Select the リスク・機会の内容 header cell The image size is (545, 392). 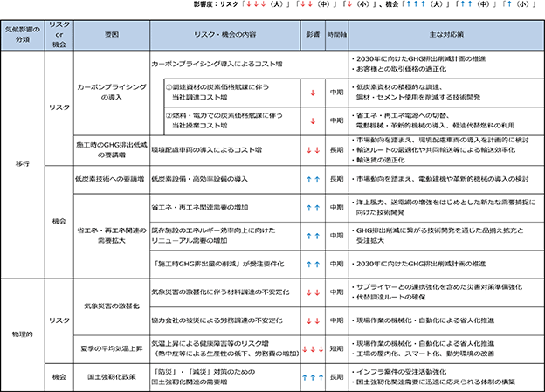[x=225, y=35]
